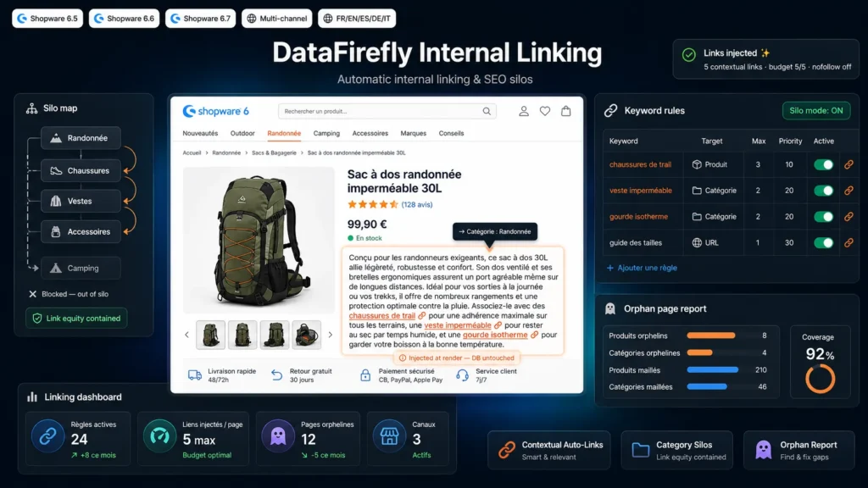Click the Keyword rules chain icon

pyautogui.click(x=610, y=111)
